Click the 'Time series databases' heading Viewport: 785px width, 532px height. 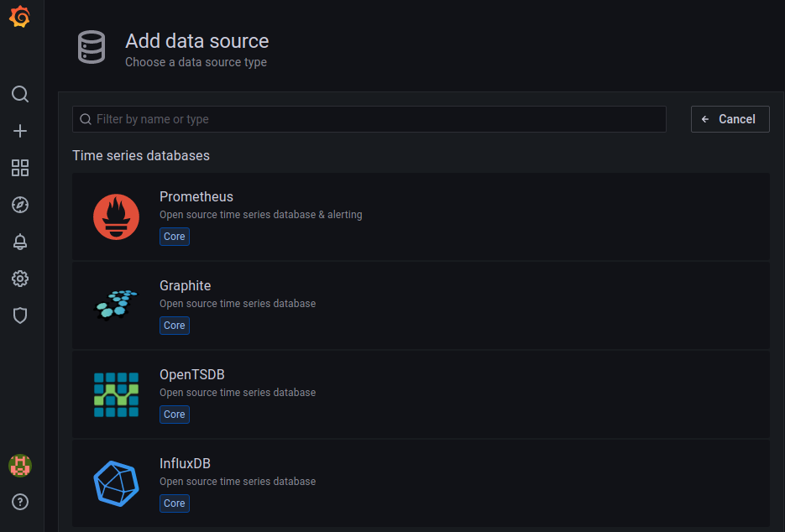tap(141, 155)
